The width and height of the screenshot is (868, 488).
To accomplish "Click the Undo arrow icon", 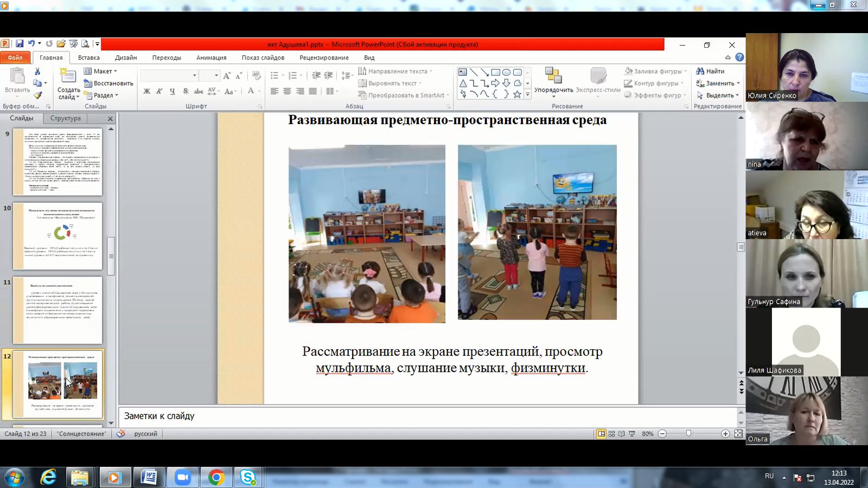I will tap(31, 44).
